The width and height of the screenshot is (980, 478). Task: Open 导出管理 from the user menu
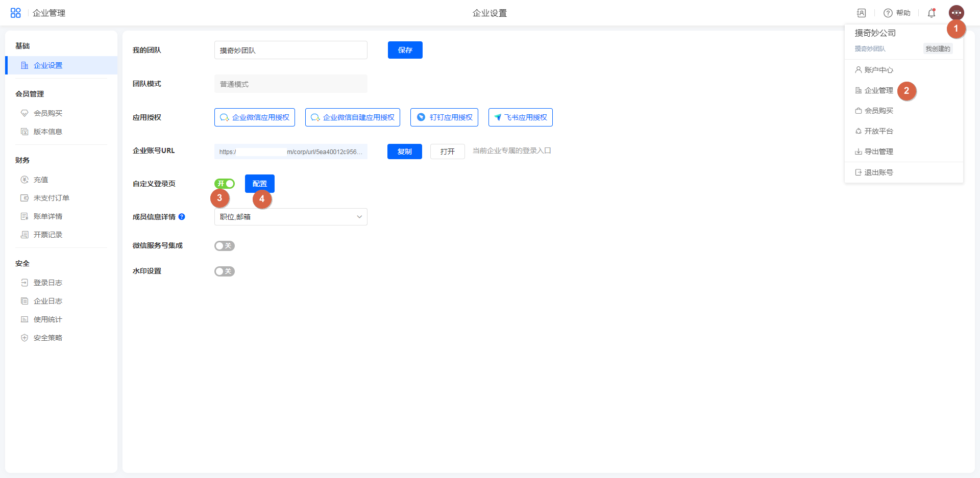click(878, 152)
